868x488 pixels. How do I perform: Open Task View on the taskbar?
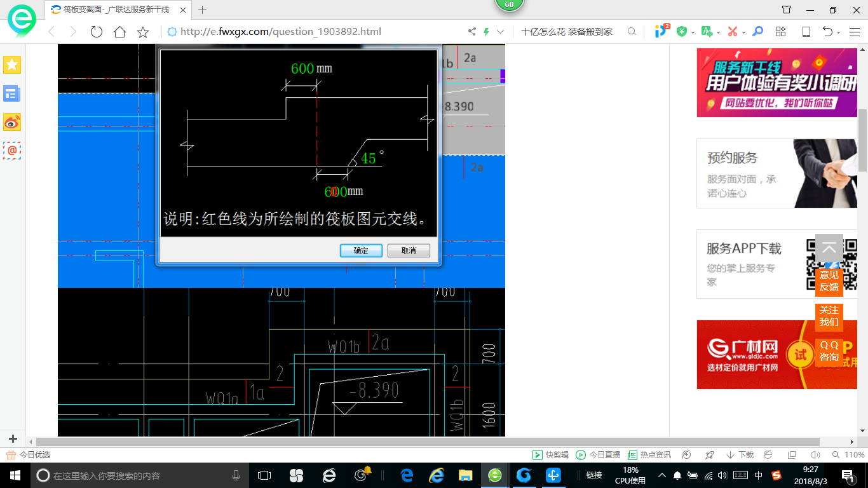click(x=264, y=475)
